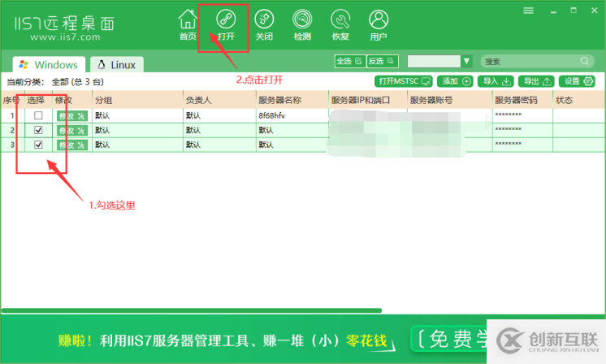Go to the 首页 home icon
This screenshot has height=364, width=606.
tap(188, 24)
